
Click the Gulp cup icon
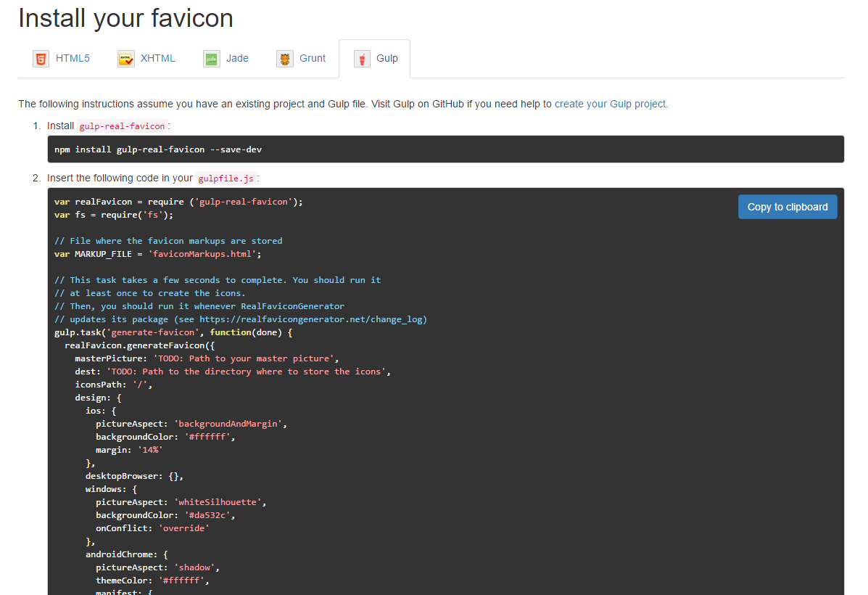[x=362, y=59]
